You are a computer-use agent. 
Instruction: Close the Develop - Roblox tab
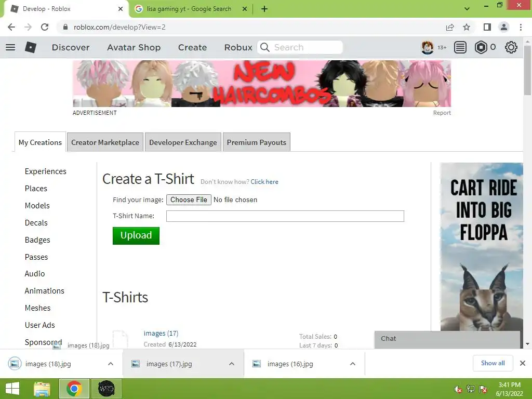[121, 9]
